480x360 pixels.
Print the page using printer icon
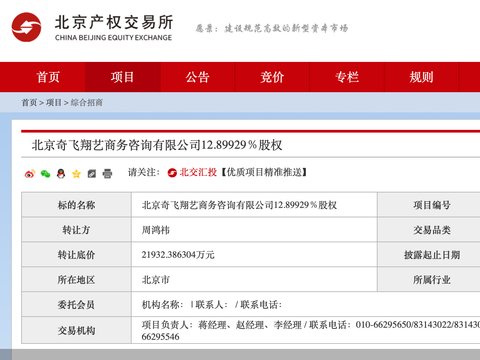pos(107,174)
